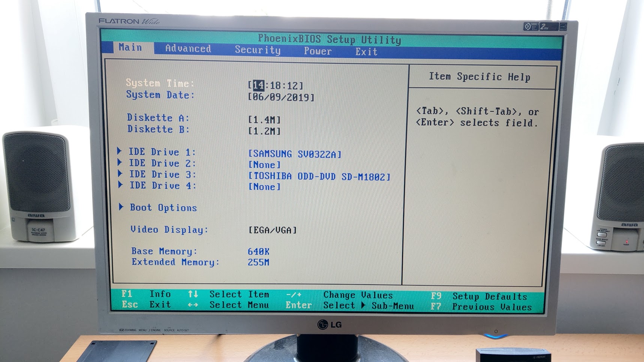Click the minutes field 18 in System Time
Screen dimensions: 644x362
pyautogui.click(x=276, y=86)
